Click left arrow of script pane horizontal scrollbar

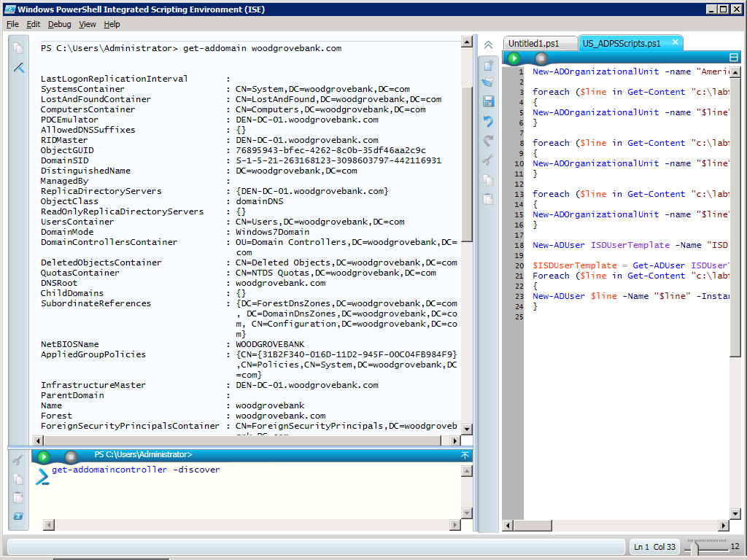coord(508,526)
